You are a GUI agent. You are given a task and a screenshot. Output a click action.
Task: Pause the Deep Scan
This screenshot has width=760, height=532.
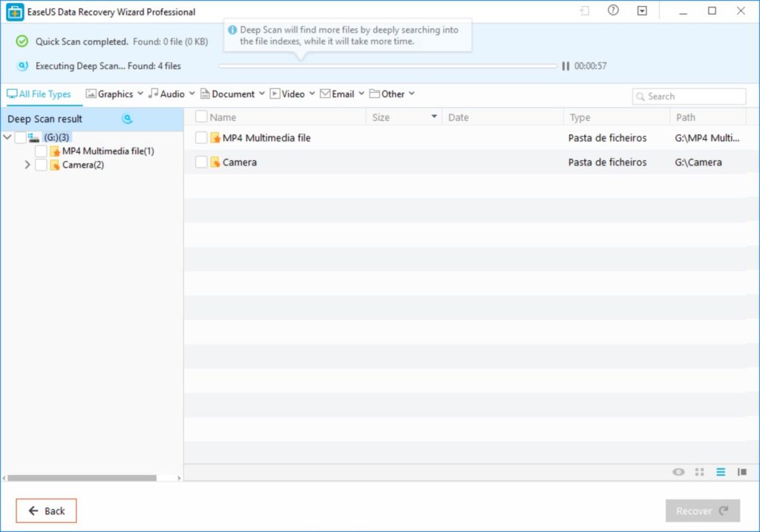click(565, 66)
